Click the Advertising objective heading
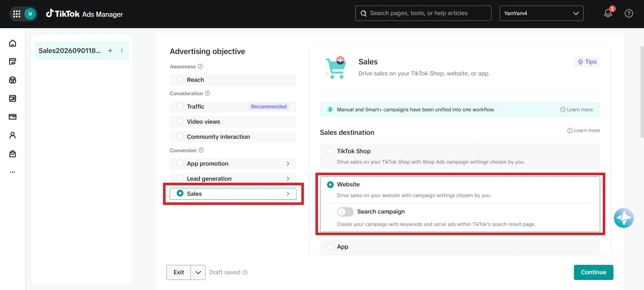The height and width of the screenshot is (290, 644). pos(207,51)
